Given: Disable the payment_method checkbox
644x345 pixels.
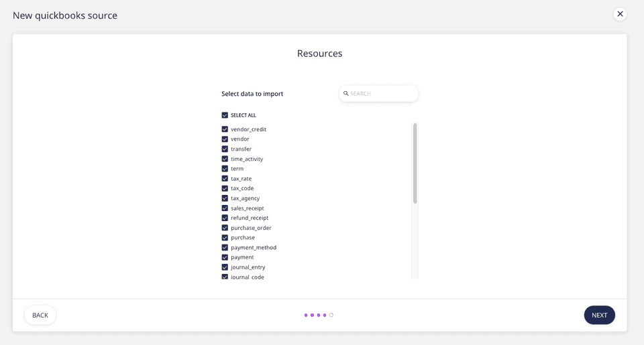Looking at the screenshot, I should [225, 247].
